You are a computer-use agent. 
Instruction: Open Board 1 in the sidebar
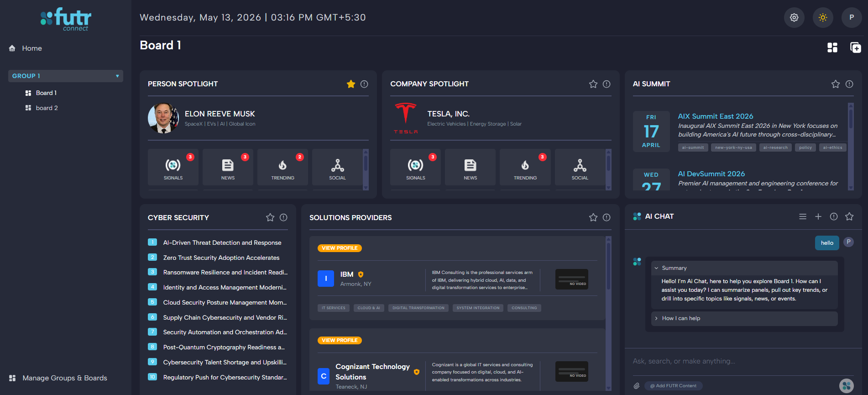[42, 93]
